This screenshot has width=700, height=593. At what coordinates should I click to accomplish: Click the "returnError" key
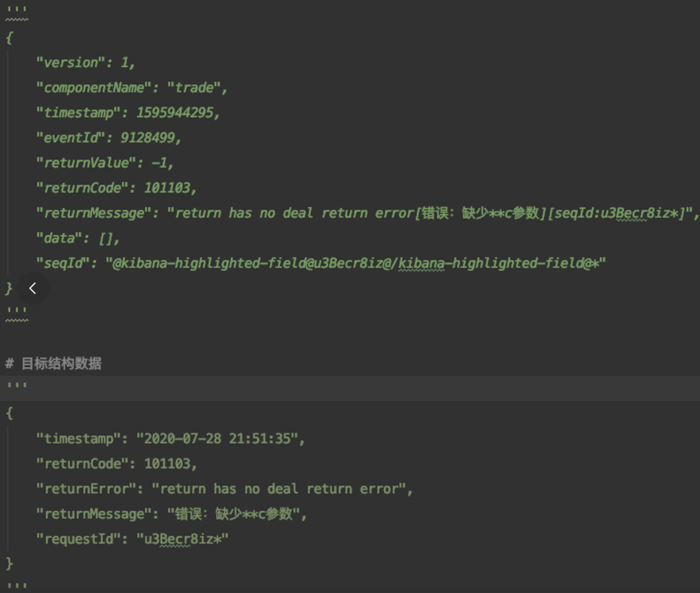point(86,489)
